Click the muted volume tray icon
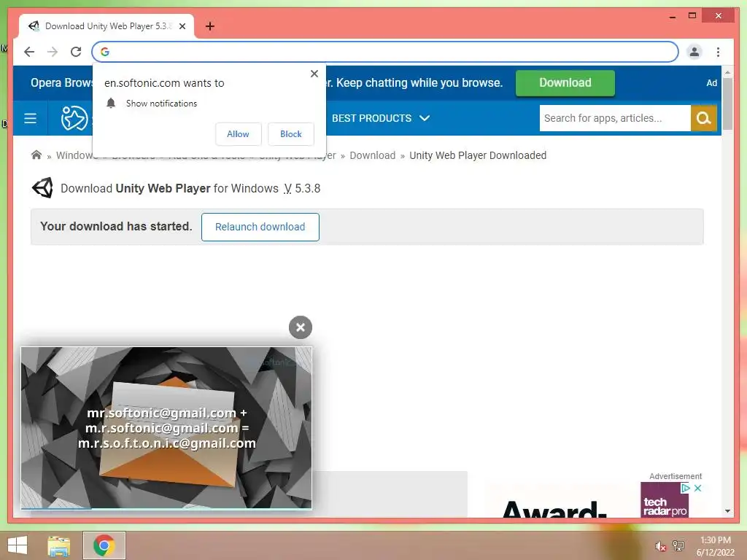Screen dimensions: 747x560 tap(660, 546)
